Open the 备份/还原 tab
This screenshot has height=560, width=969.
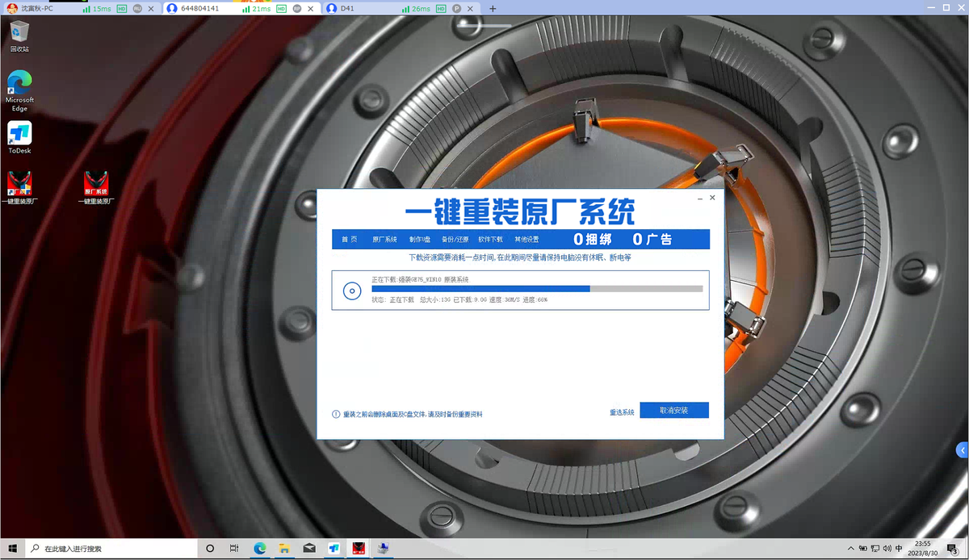(x=455, y=240)
